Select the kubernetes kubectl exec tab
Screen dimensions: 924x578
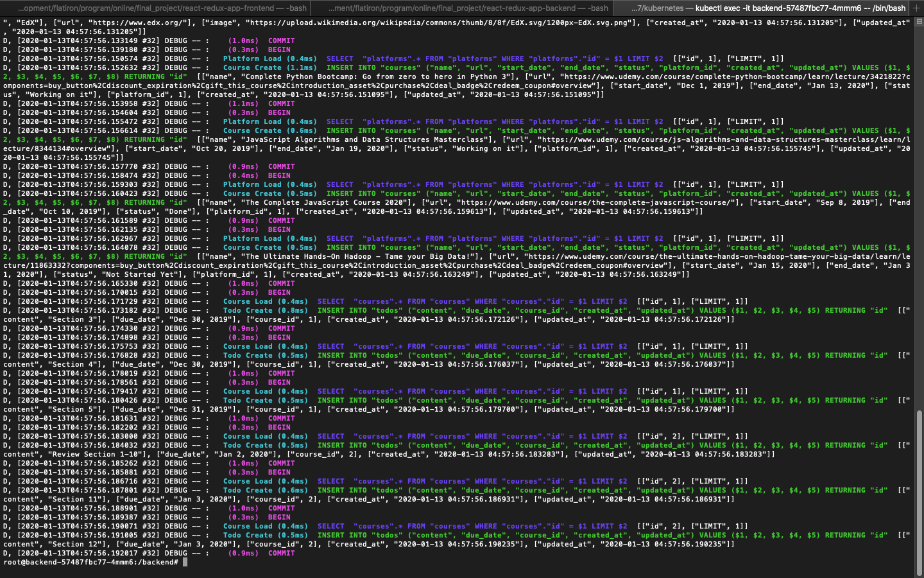pyautogui.click(x=761, y=8)
